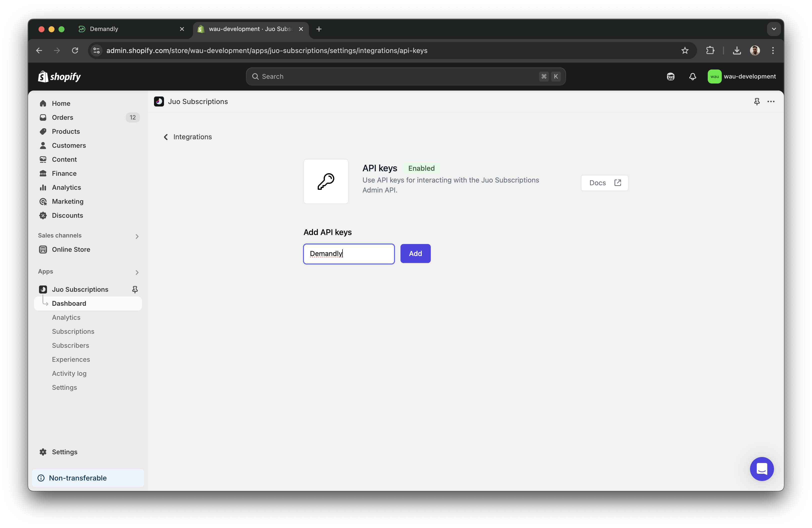812x528 pixels.
Task: Click the Shopify logo
Action: 59,76
